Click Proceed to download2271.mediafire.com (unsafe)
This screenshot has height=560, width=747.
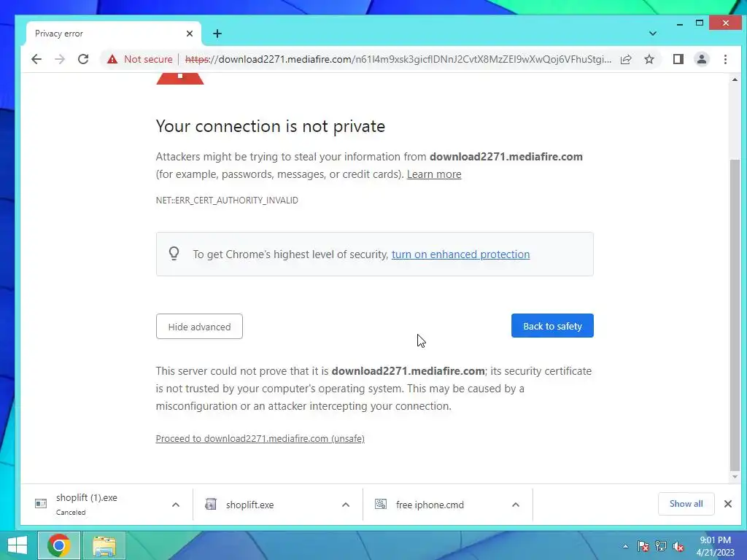(x=260, y=438)
